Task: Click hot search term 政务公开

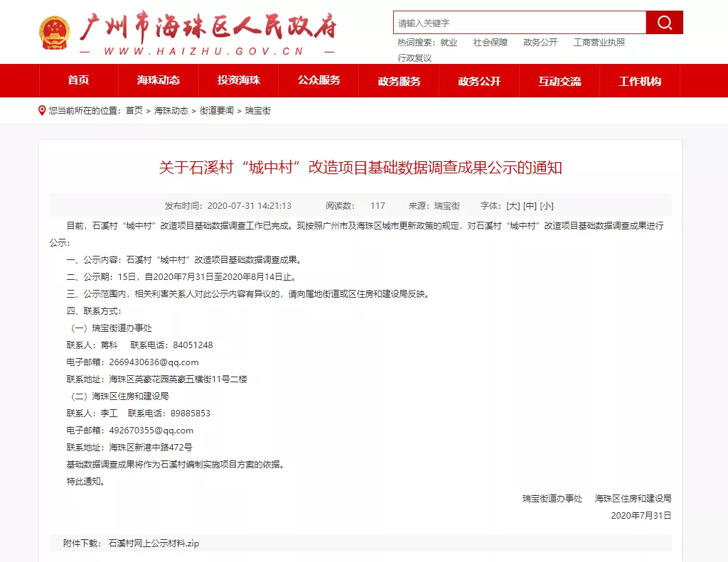Action: click(x=540, y=42)
